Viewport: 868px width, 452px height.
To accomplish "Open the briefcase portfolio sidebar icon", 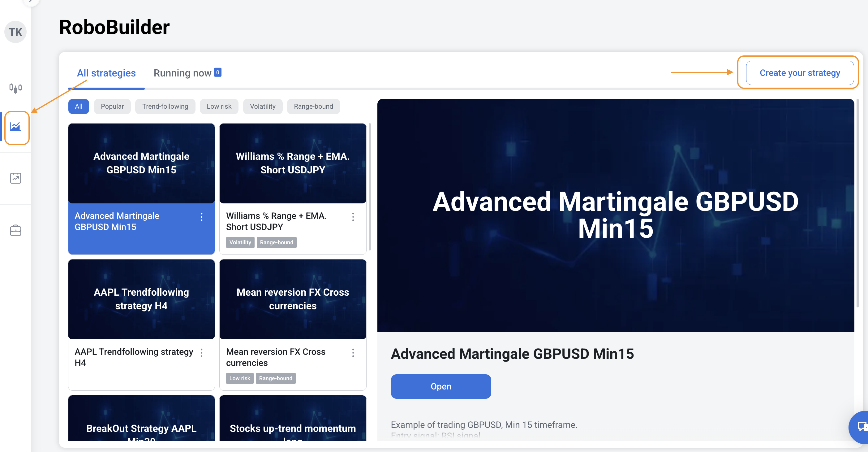I will coord(15,230).
